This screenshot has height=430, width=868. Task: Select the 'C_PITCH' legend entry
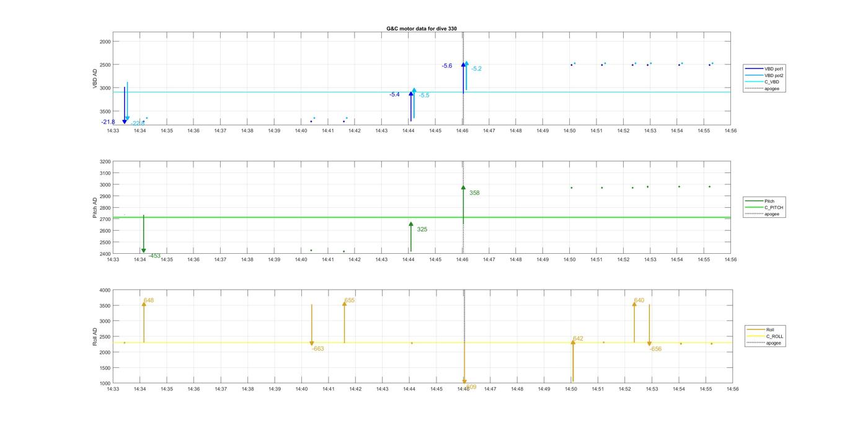click(764, 208)
